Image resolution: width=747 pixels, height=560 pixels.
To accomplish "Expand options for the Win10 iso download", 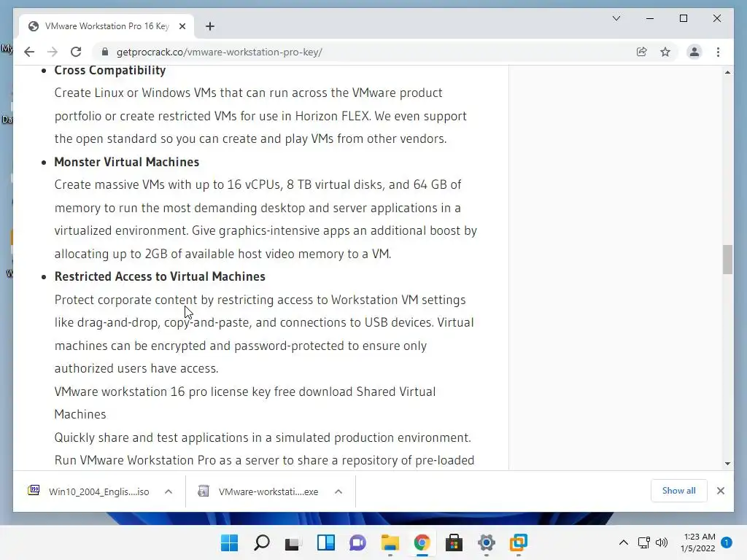I will coord(169,491).
